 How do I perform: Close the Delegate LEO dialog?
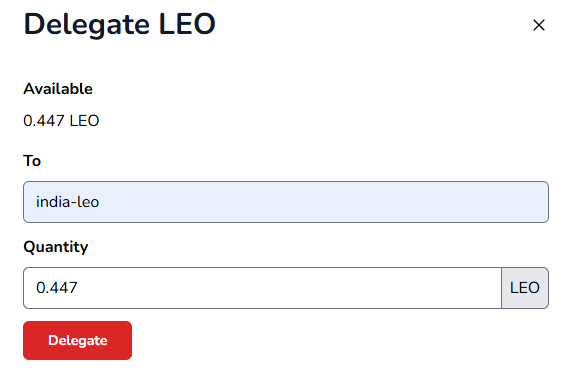point(539,25)
